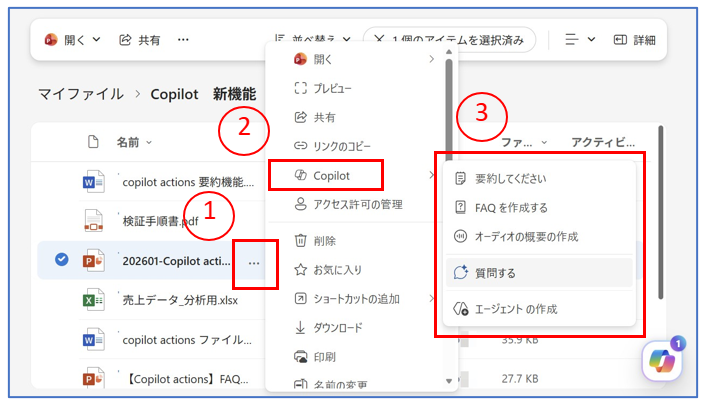Image resolution: width=705 pixels, height=406 pixels.
Task: Click 共有 button in top toolbar
Action: coord(140,40)
